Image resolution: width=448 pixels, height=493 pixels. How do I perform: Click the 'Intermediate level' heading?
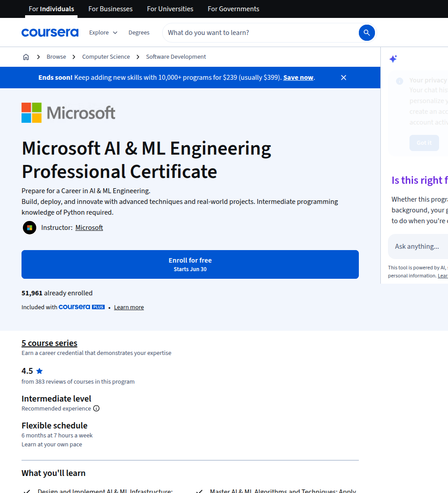(56, 399)
